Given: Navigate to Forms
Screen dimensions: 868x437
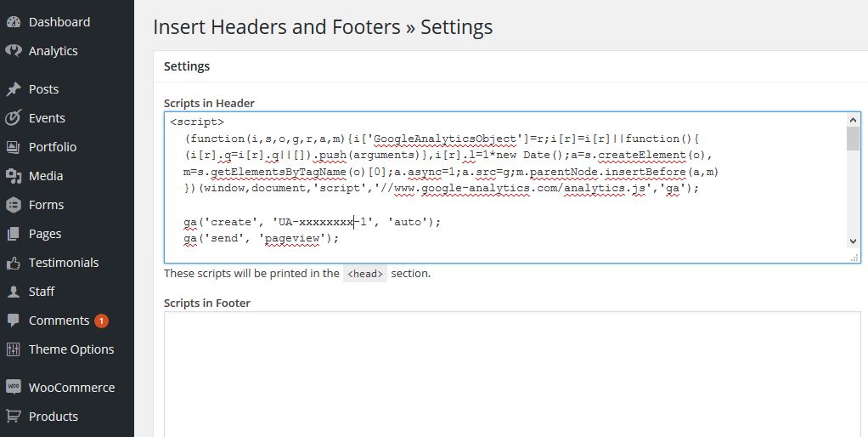Looking at the screenshot, I should click(46, 205).
